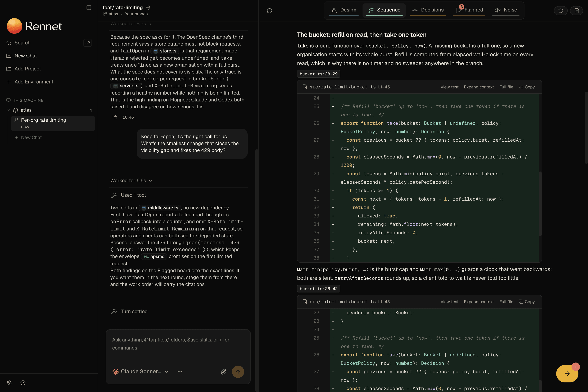Open the server.ts file chip

[126, 86]
